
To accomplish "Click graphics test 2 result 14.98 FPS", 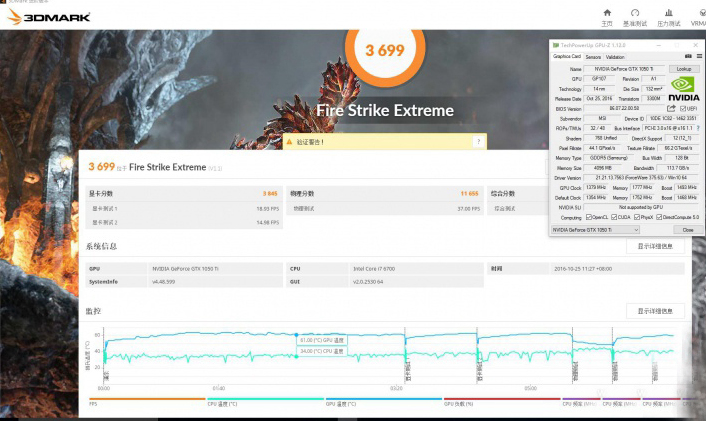I will coord(267,222).
